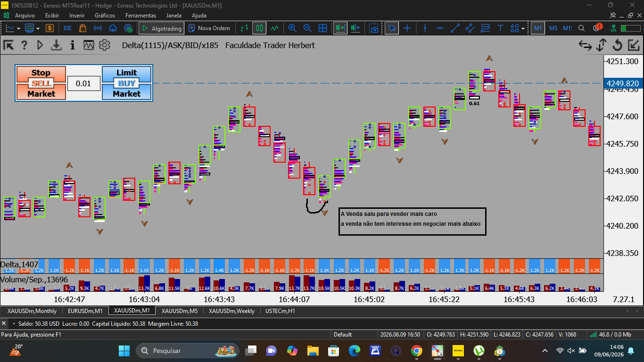The width and height of the screenshot is (644, 362).
Task: Add a text label with T tool
Action: [501, 28]
